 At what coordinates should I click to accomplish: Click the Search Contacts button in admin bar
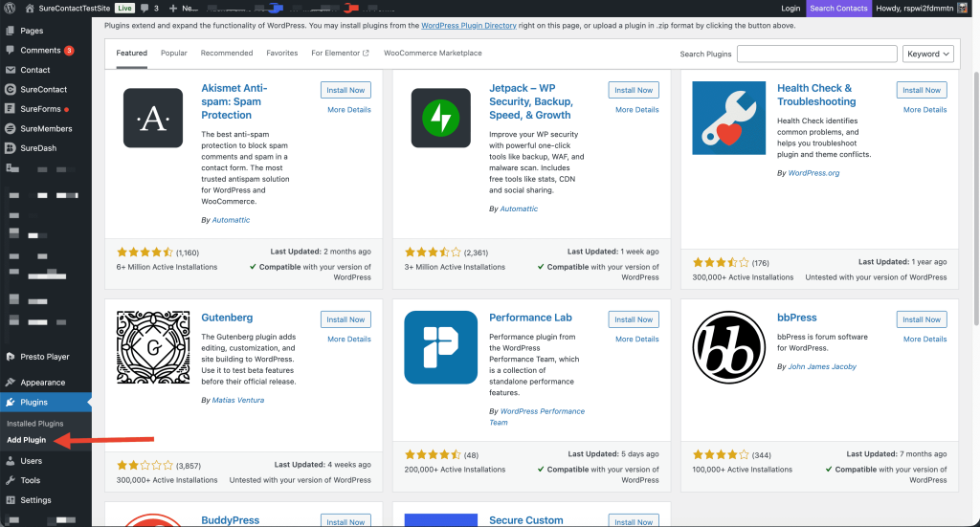coord(838,8)
